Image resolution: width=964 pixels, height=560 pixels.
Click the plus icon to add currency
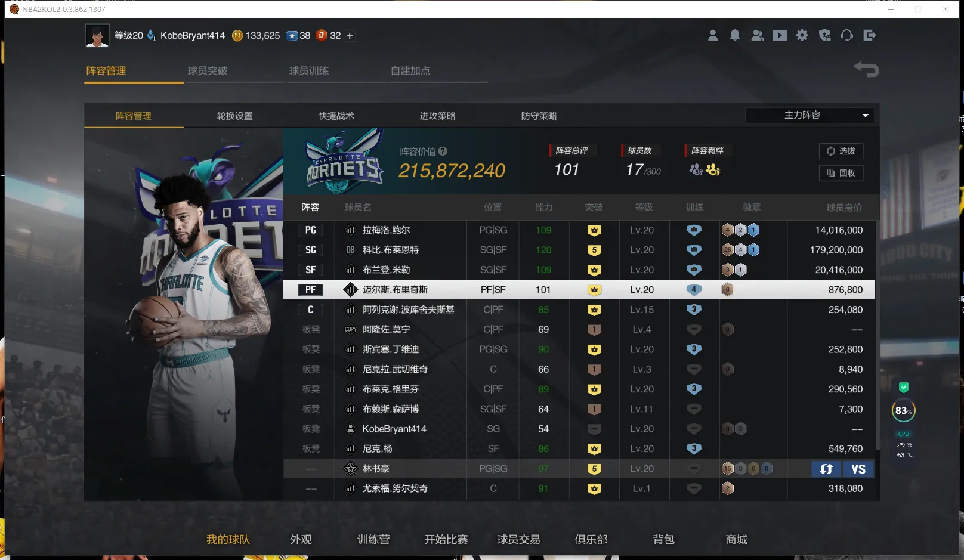[350, 36]
